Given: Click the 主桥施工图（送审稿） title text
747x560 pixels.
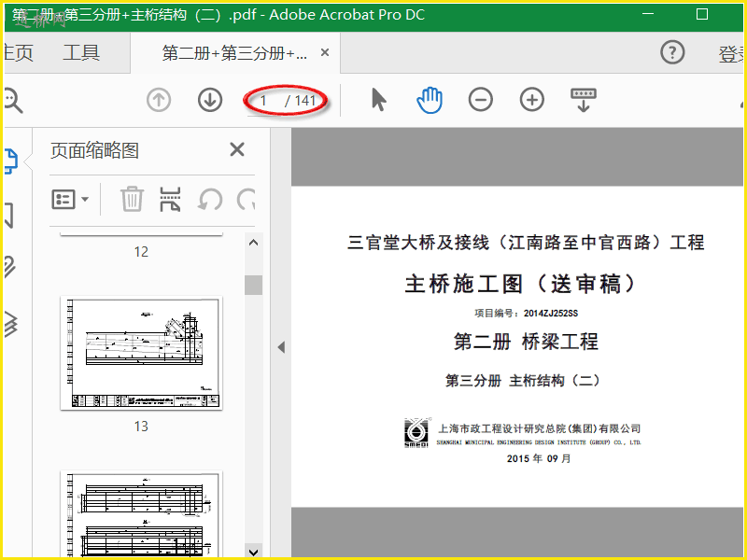Looking at the screenshot, I should [x=520, y=284].
